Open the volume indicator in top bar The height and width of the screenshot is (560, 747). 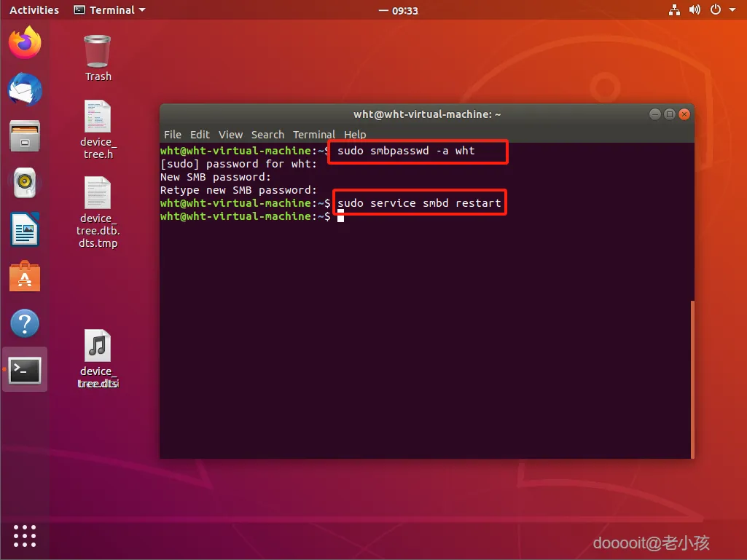coord(695,9)
